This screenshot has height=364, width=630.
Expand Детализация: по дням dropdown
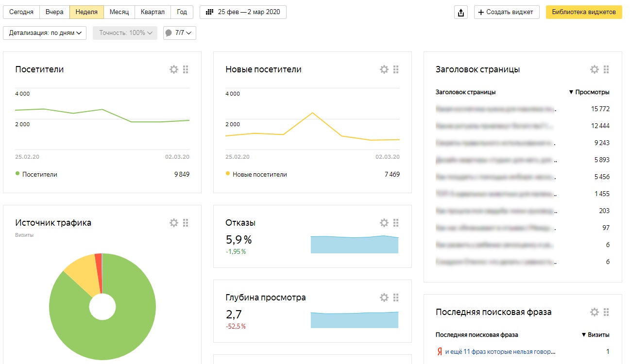[45, 33]
